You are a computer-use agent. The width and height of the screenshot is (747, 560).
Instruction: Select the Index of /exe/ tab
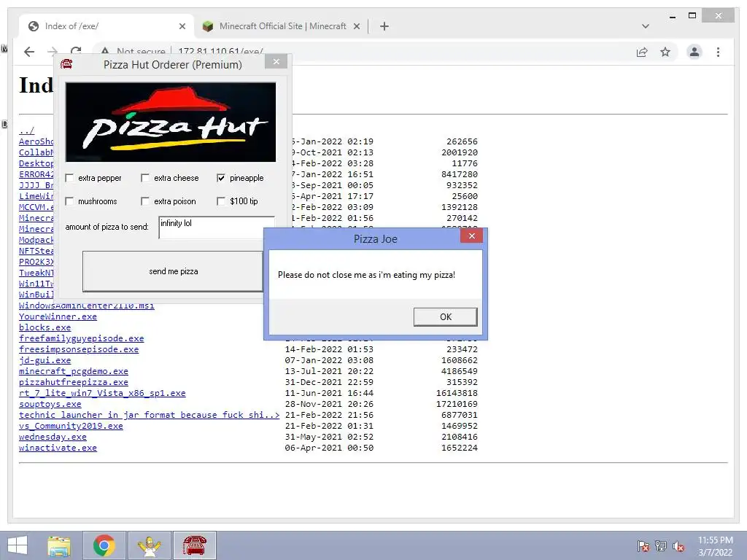pos(107,26)
